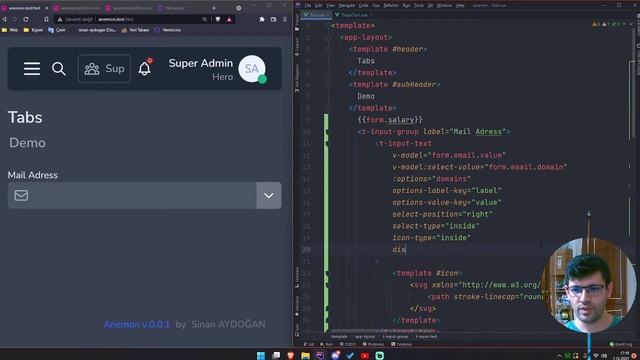
Task: Open the IDE Edit menu
Action: tap(318, 5)
